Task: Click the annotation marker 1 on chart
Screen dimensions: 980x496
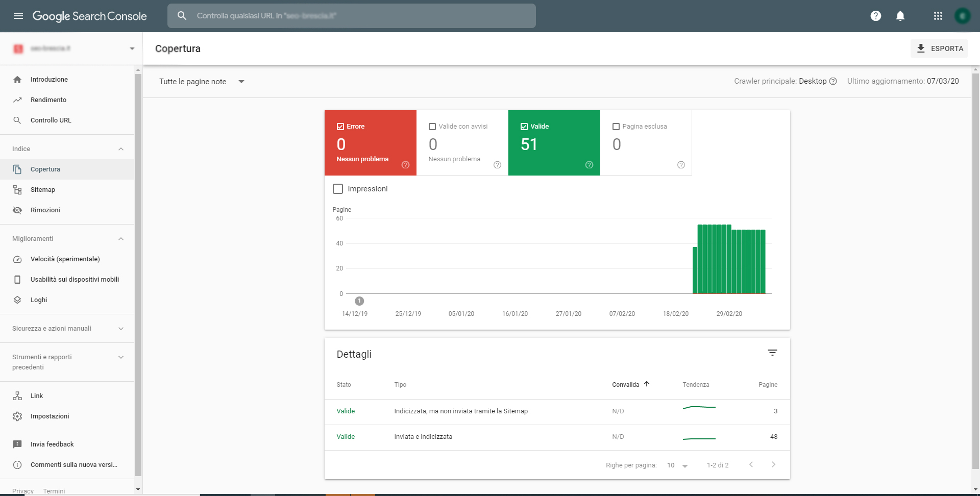Action: coord(359,301)
